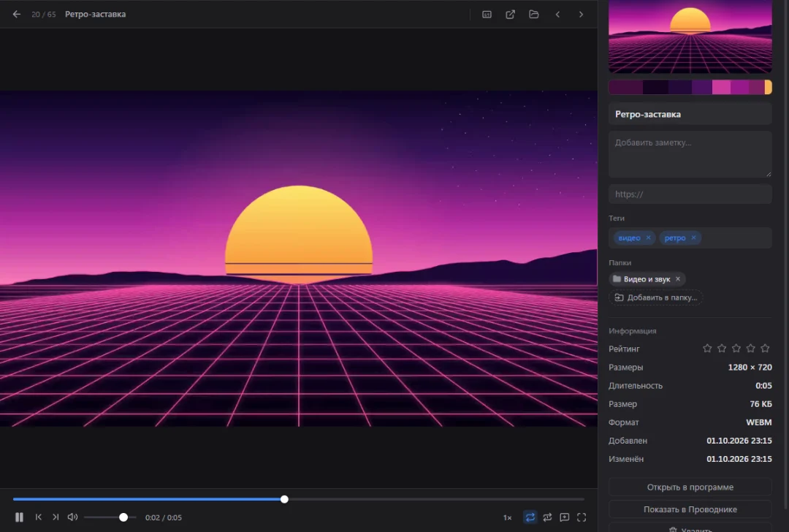Click the folder icon in top toolbar
The image size is (789, 532).
(x=534, y=14)
